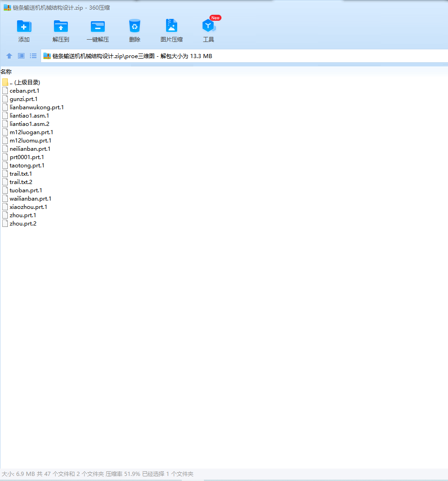This screenshot has height=481, width=448.
Task: Click the file icon beside xiaozhou.prt.1
Action: point(5,207)
